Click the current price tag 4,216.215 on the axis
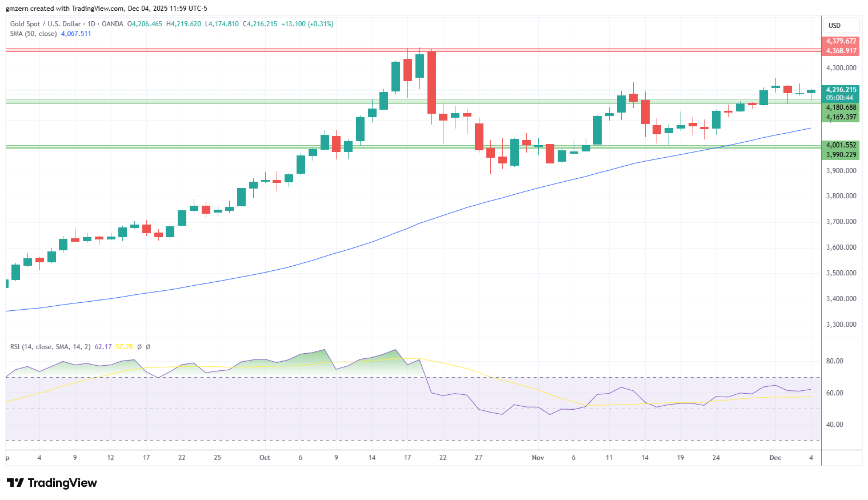868x500 pixels. click(841, 90)
